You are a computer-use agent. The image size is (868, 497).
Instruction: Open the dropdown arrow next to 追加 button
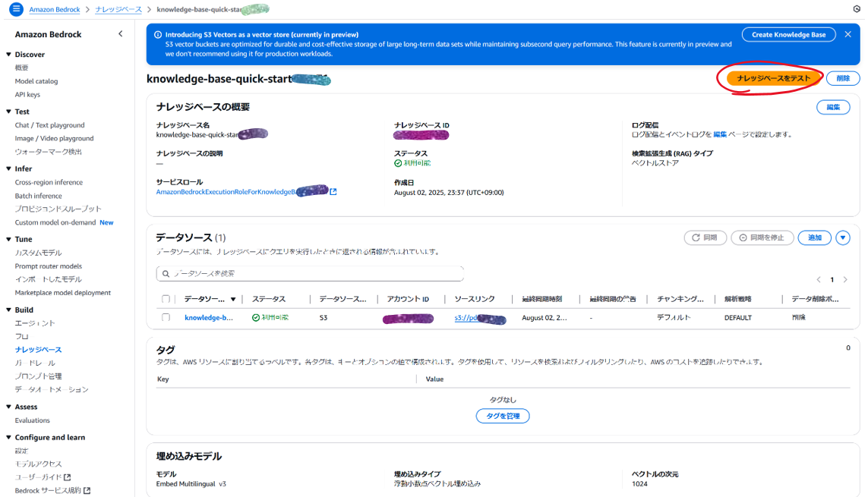pyautogui.click(x=842, y=237)
